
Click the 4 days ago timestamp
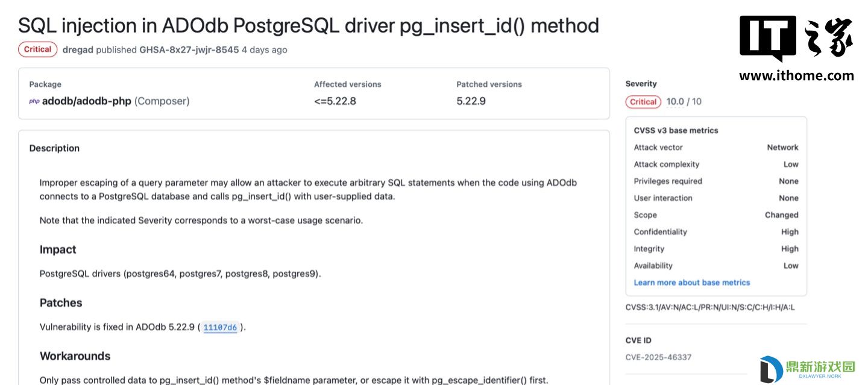[x=265, y=49]
